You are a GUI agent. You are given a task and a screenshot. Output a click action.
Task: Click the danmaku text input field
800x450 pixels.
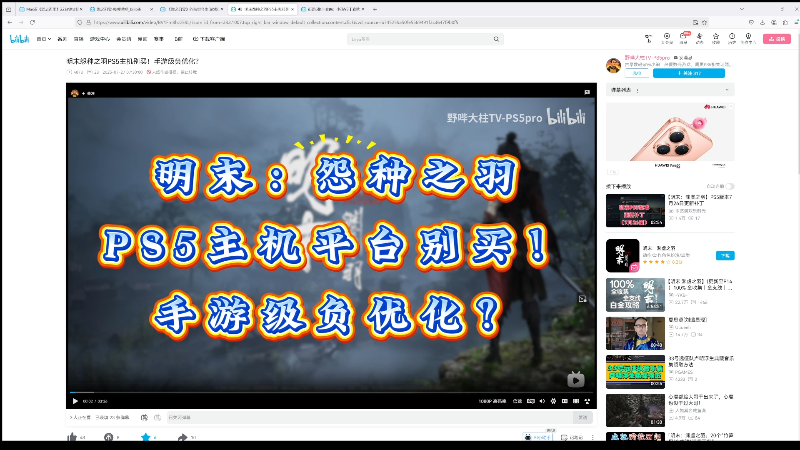[x=370, y=417]
